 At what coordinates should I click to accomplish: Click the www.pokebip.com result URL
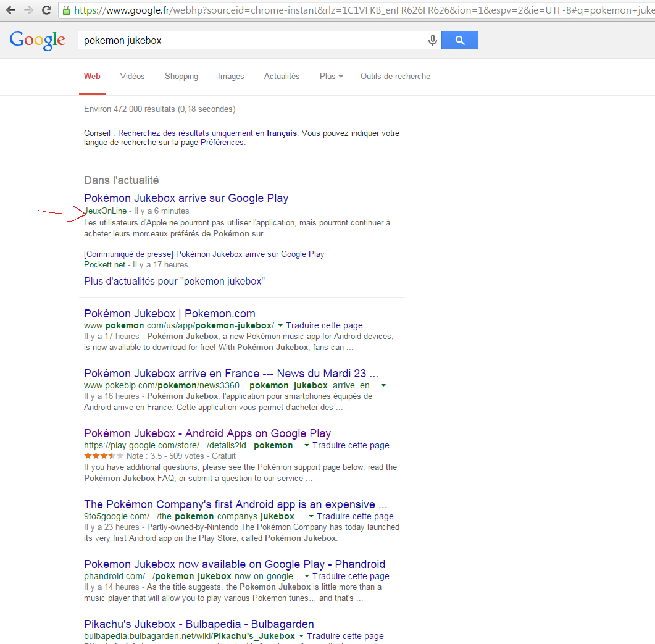[x=230, y=385]
